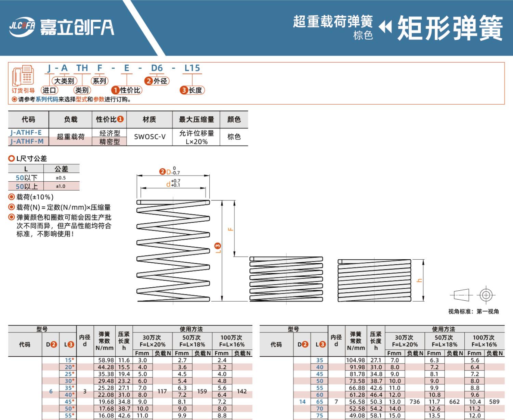Click the 117 load value cell
The width and height of the screenshot is (513, 420).
click(162, 391)
